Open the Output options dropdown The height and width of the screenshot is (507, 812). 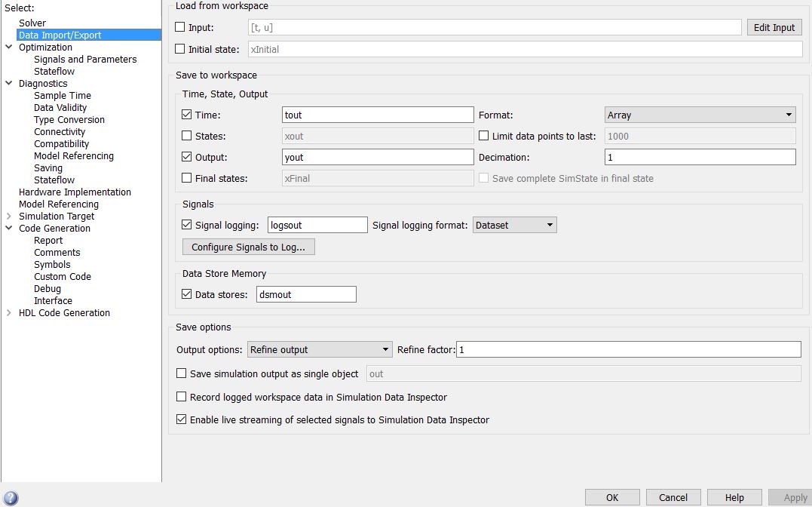point(320,350)
